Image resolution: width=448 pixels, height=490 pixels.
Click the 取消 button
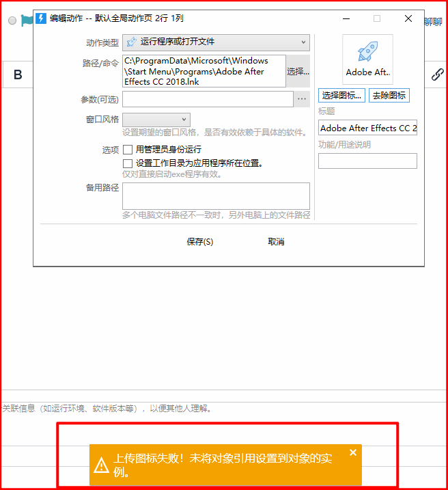click(x=276, y=241)
